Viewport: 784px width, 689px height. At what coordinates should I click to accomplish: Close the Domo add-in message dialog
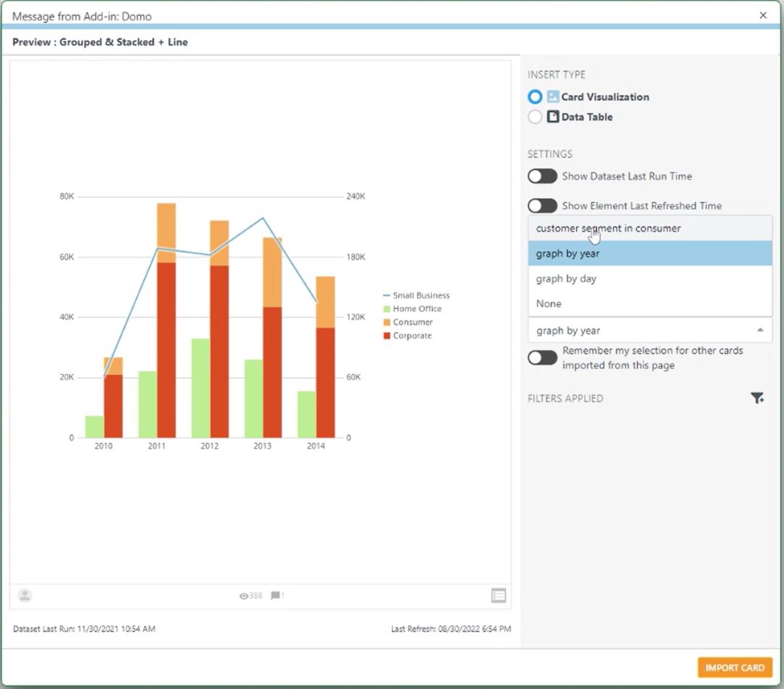point(763,15)
